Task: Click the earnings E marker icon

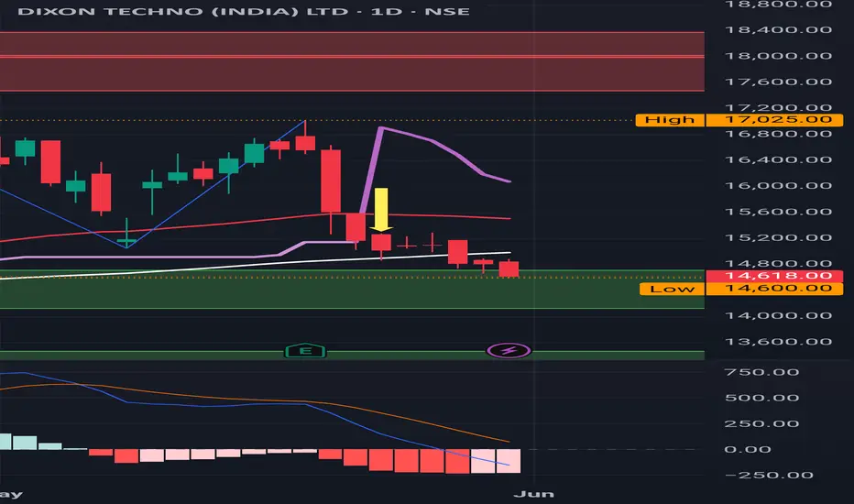Action: tap(305, 351)
